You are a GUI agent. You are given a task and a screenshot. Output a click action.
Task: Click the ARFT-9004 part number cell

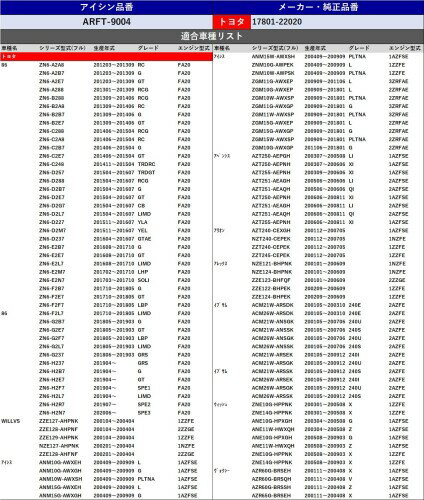(x=106, y=22)
